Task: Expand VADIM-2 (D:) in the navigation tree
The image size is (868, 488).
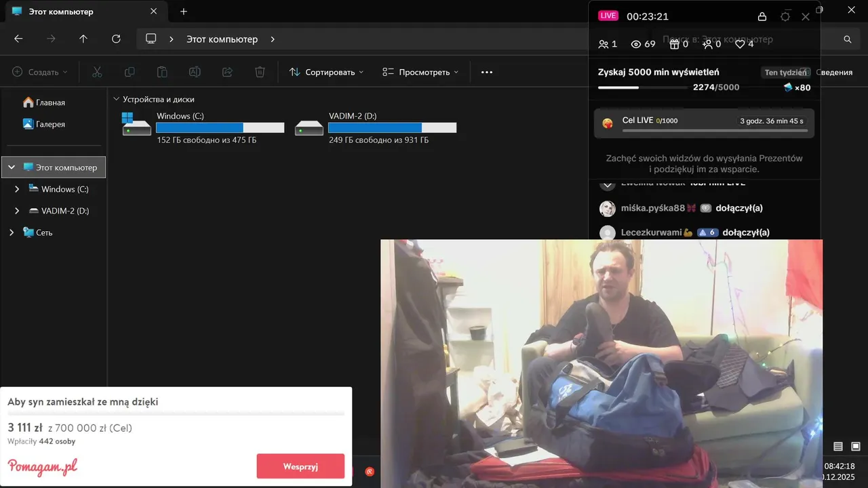Action: coord(17,211)
